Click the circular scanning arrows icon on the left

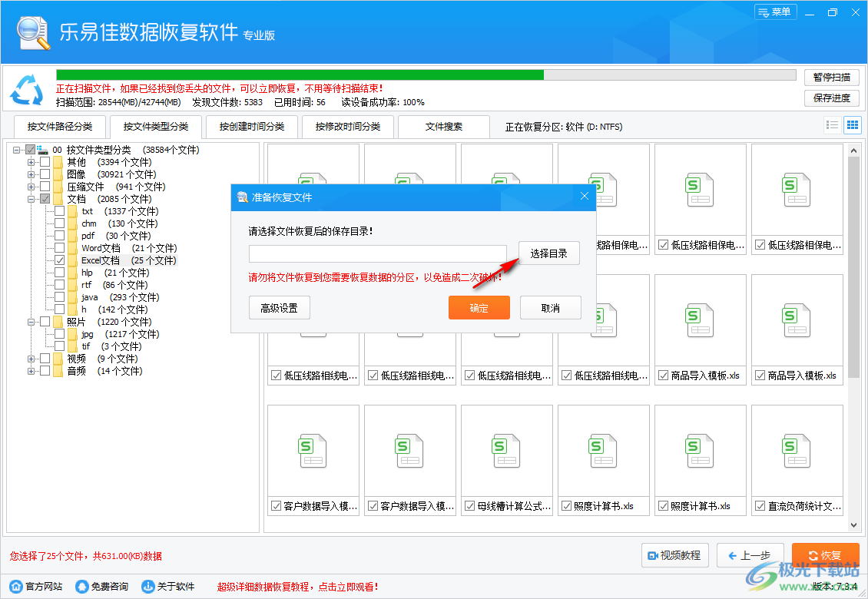(27, 89)
